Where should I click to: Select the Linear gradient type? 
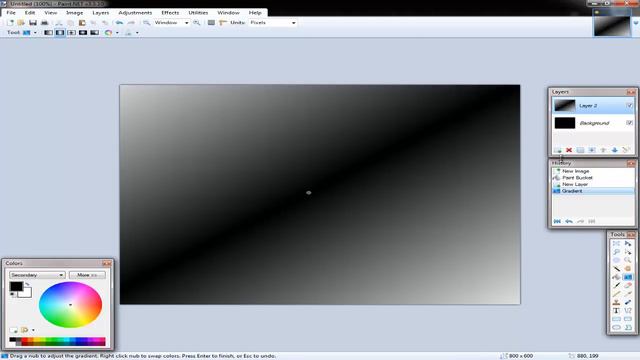click(48, 33)
